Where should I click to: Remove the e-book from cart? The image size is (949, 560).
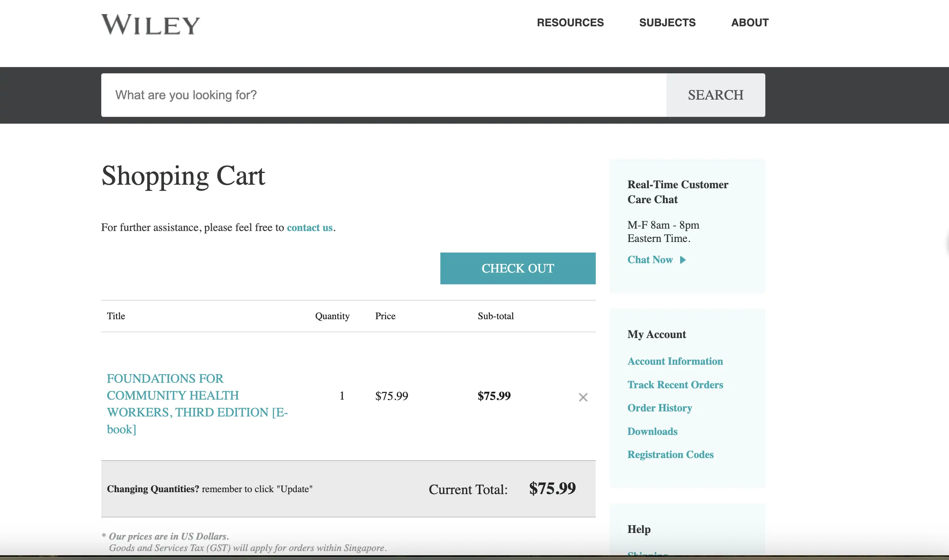pos(583,397)
